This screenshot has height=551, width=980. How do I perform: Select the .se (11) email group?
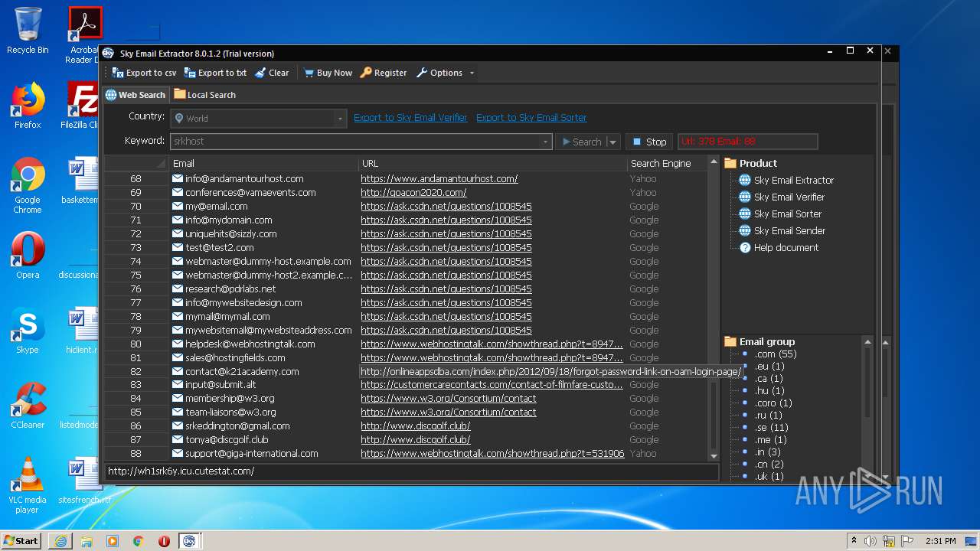[x=772, y=428]
